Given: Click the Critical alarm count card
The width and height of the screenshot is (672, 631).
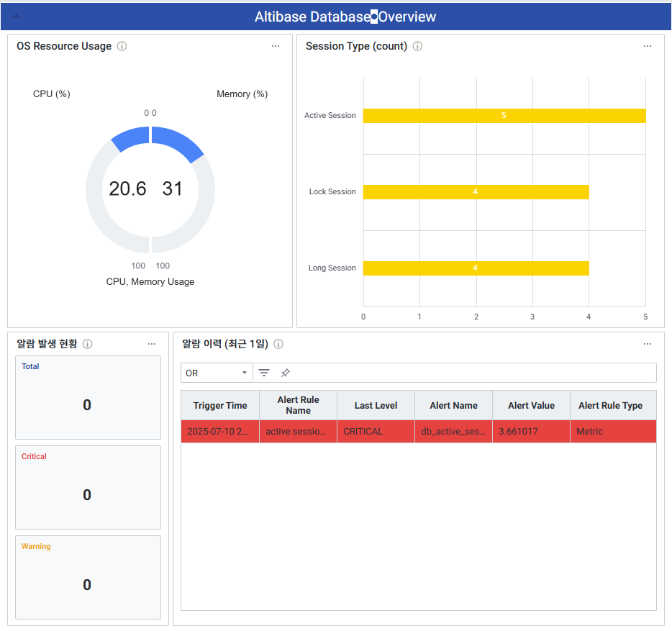Looking at the screenshot, I should click(88, 487).
